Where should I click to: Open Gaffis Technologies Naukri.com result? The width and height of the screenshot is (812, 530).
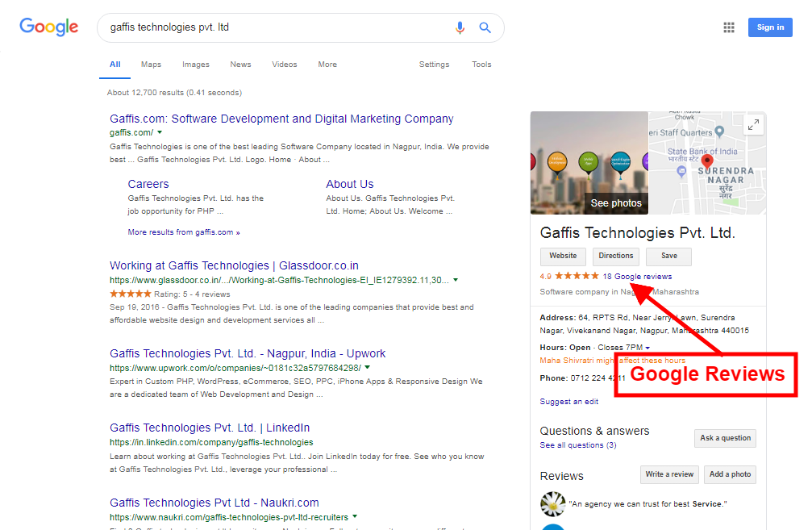tap(214, 503)
